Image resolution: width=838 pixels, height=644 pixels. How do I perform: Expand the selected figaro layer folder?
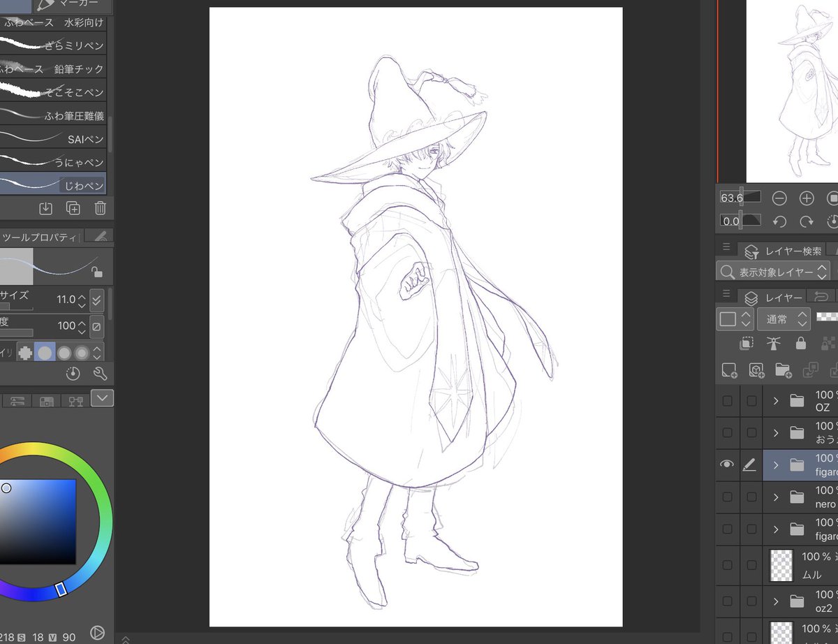(776, 464)
